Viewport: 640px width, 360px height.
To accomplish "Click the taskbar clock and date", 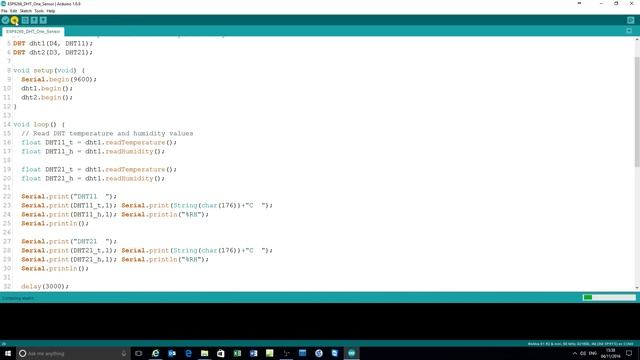I will (x=611, y=353).
